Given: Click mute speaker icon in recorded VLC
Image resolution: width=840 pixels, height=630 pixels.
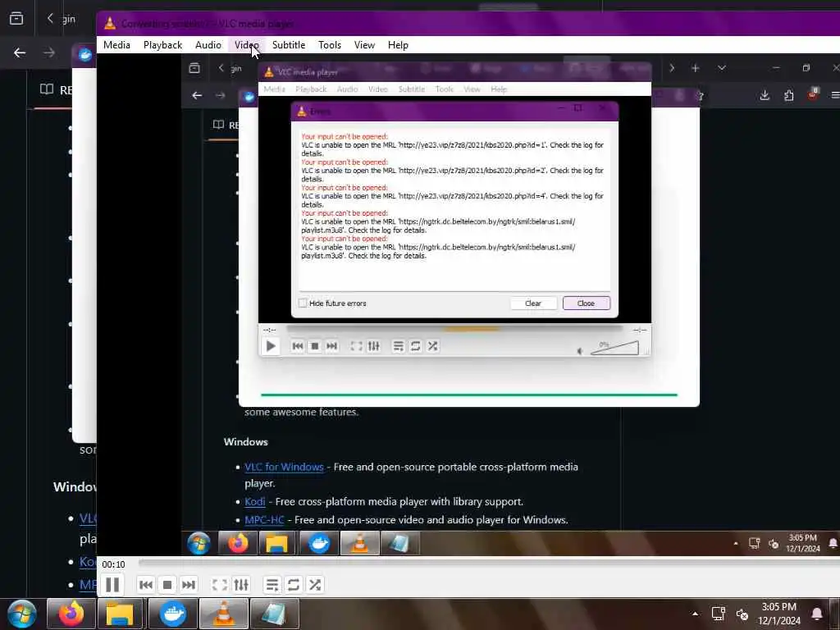Looking at the screenshot, I should click(580, 351).
